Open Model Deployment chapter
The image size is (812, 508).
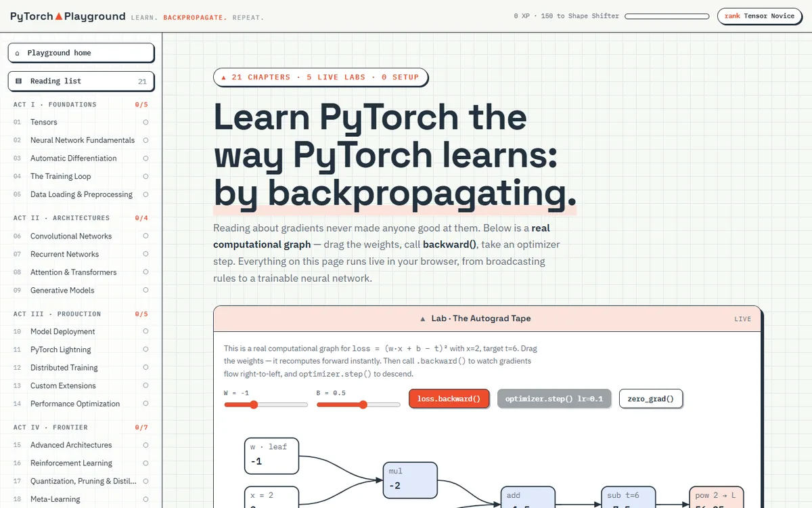tap(81, 332)
